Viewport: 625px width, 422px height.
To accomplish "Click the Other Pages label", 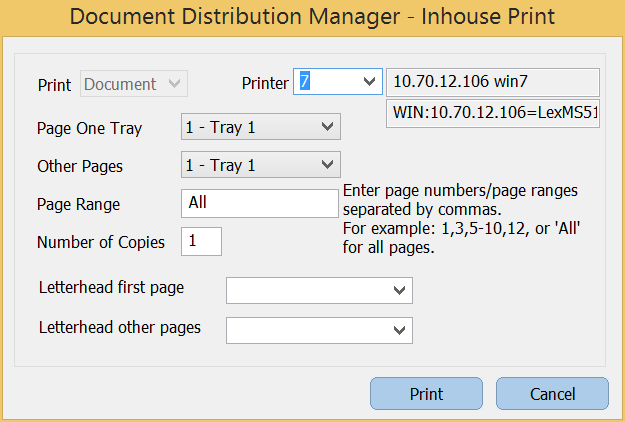I will (x=80, y=166).
